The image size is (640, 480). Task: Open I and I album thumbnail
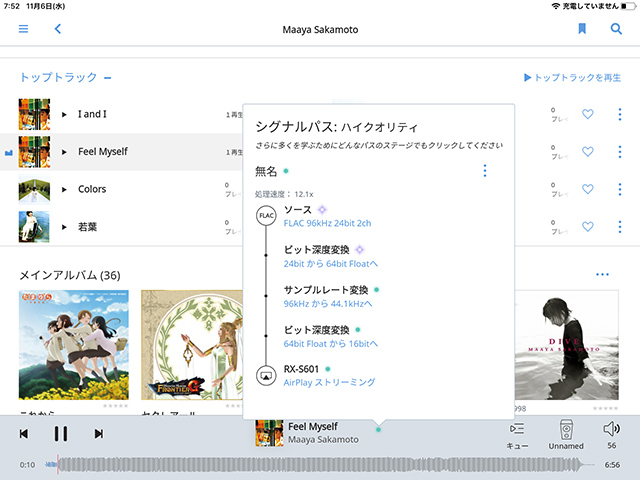click(x=34, y=114)
